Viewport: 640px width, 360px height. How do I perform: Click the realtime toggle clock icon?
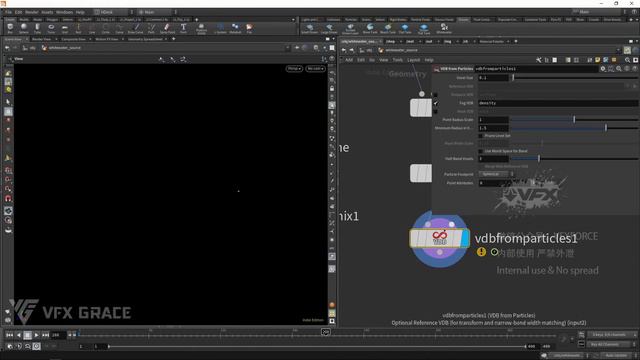point(36,346)
